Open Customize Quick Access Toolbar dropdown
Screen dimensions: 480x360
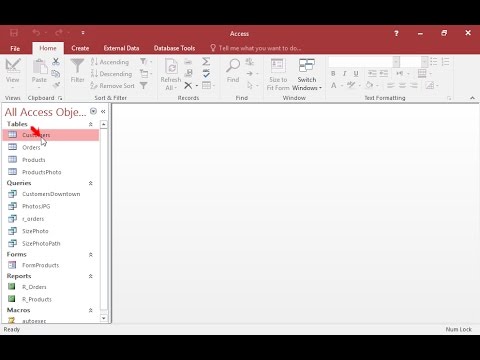(83, 33)
